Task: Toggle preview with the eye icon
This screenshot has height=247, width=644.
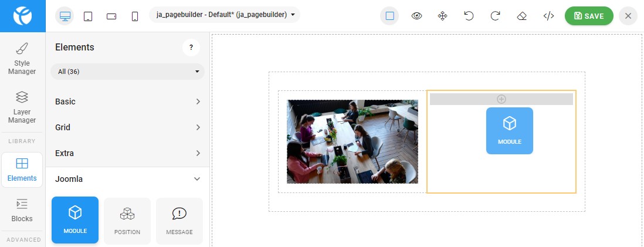Action: 416,16
